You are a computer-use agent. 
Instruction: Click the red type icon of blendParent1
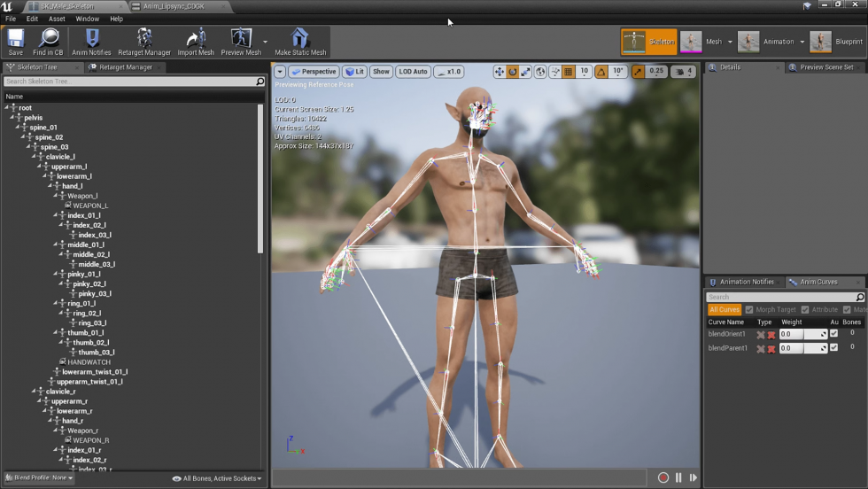click(771, 348)
